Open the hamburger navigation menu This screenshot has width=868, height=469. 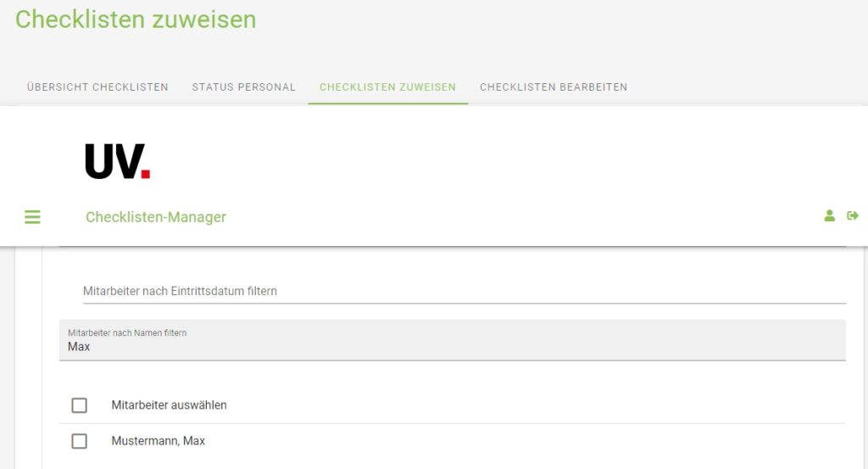point(32,217)
